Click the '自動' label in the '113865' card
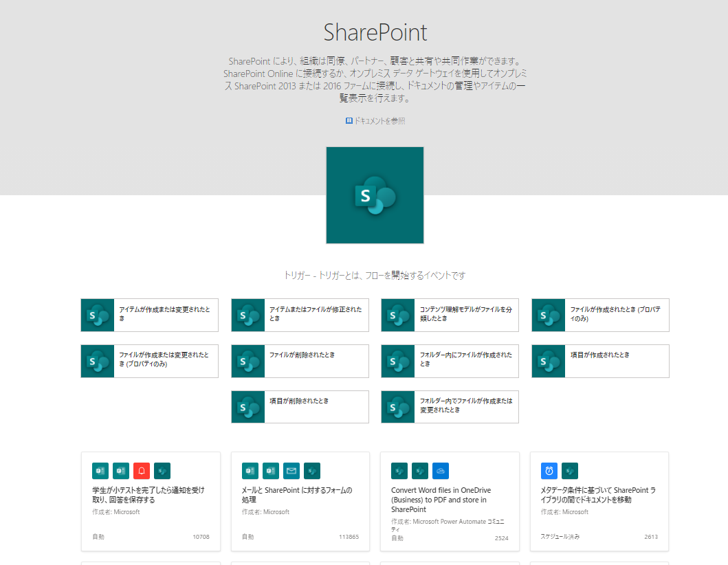Screen dimensions: 728x565 (247, 537)
